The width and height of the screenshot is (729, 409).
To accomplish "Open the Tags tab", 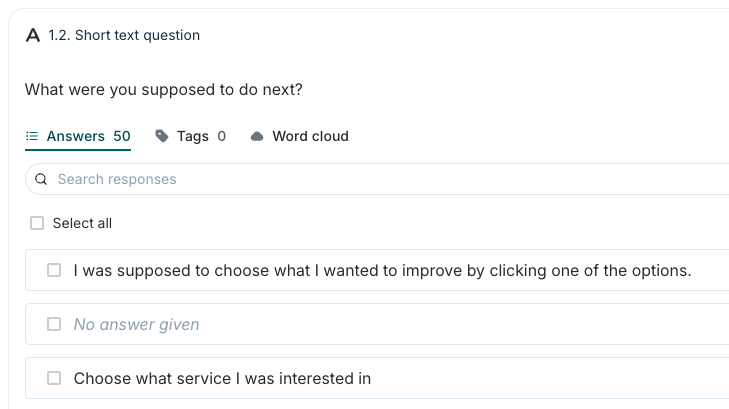I will click(x=190, y=136).
